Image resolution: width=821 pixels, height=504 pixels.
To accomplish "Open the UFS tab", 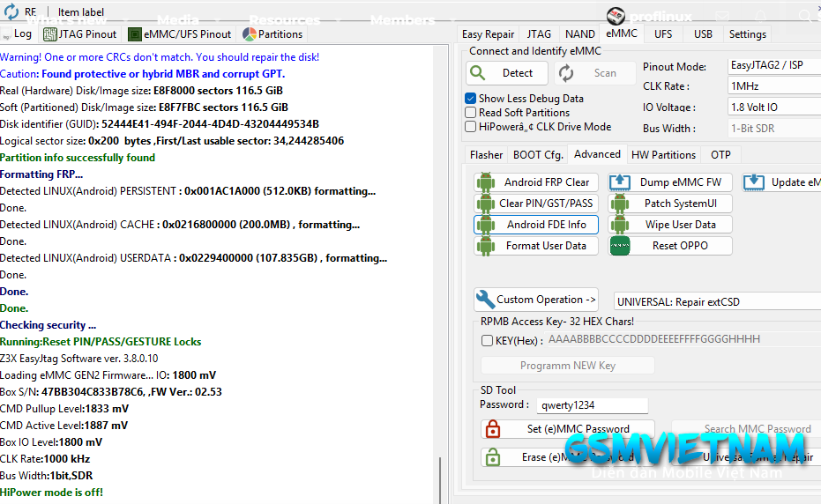I will tap(662, 34).
